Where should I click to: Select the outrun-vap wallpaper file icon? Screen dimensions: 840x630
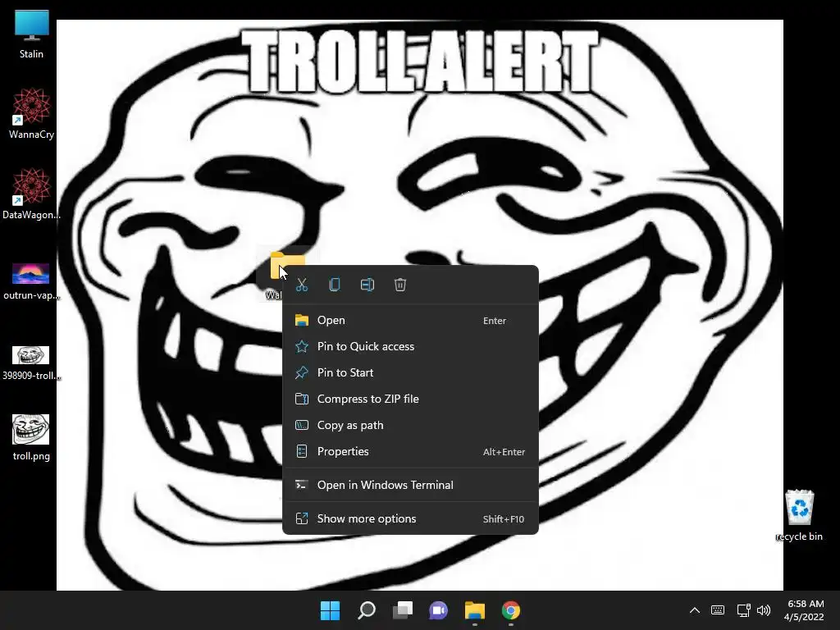point(32,281)
